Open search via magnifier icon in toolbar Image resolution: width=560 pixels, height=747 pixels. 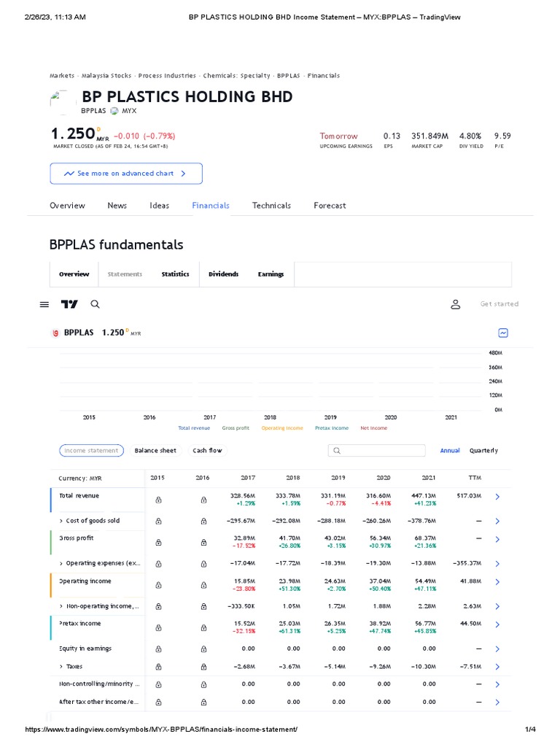(96, 304)
